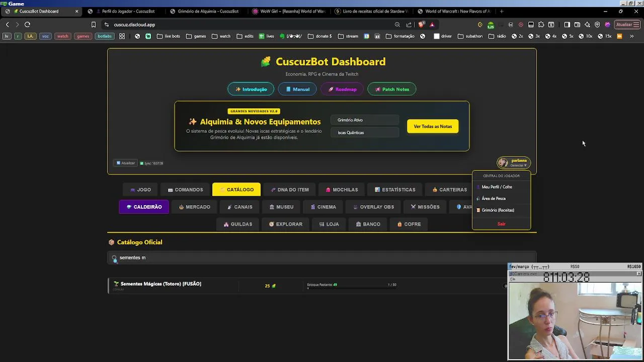Open the CANAIS tab
The height and width of the screenshot is (362, 644).
tap(239, 207)
